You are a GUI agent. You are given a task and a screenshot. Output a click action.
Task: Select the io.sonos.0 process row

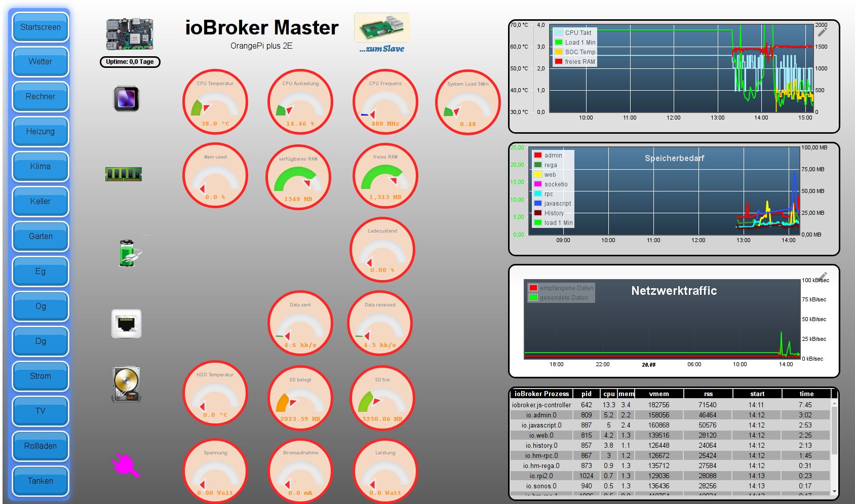671,486
